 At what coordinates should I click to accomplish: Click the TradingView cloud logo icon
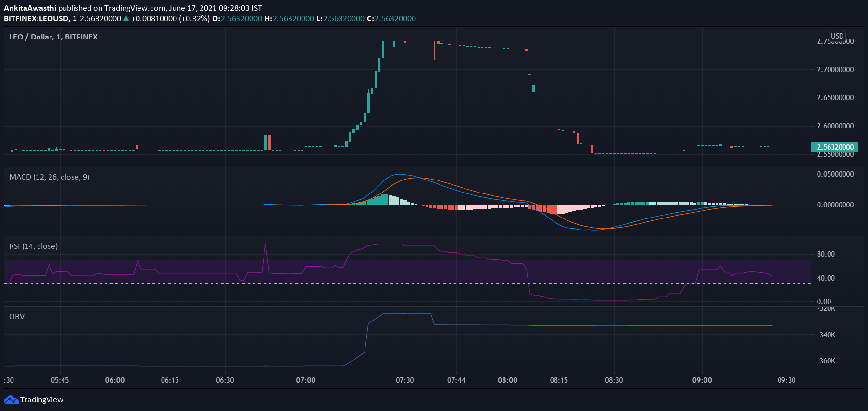11,400
